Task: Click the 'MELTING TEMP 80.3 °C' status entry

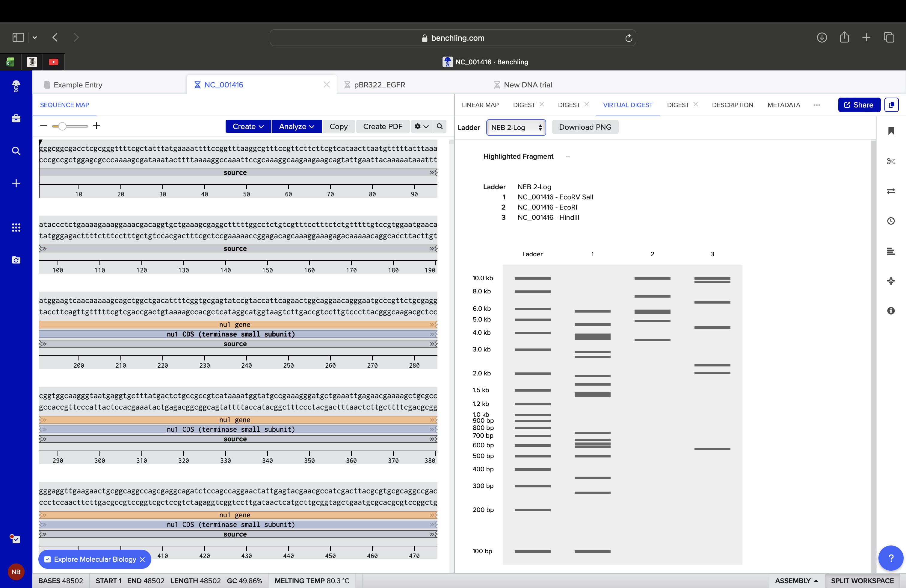Action: click(312, 581)
